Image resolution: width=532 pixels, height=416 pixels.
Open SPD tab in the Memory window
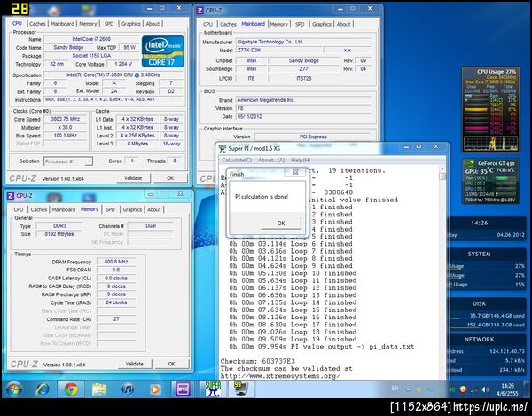pos(110,209)
